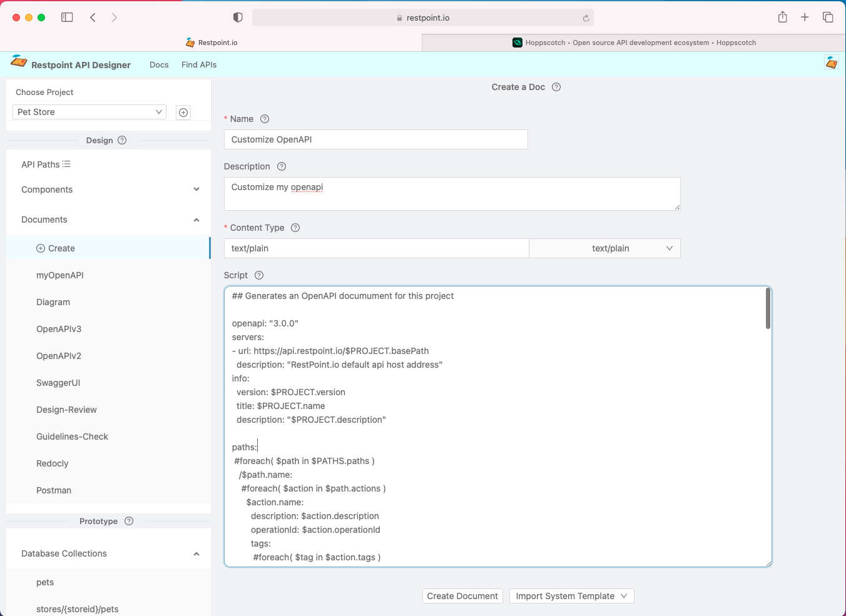The image size is (846, 616).
Task: Go back with Safari back arrow
Action: point(93,18)
